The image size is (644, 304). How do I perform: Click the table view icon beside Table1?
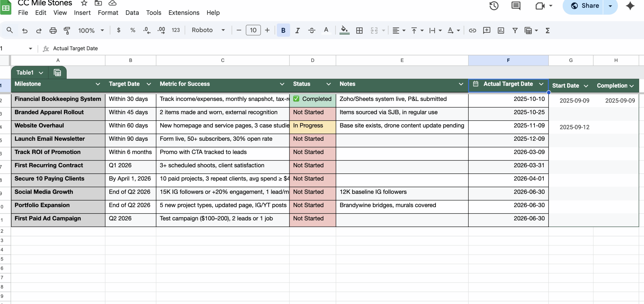point(57,73)
